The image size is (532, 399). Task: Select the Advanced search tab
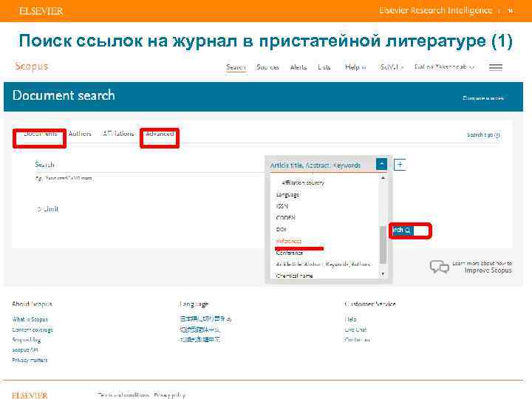coord(160,134)
